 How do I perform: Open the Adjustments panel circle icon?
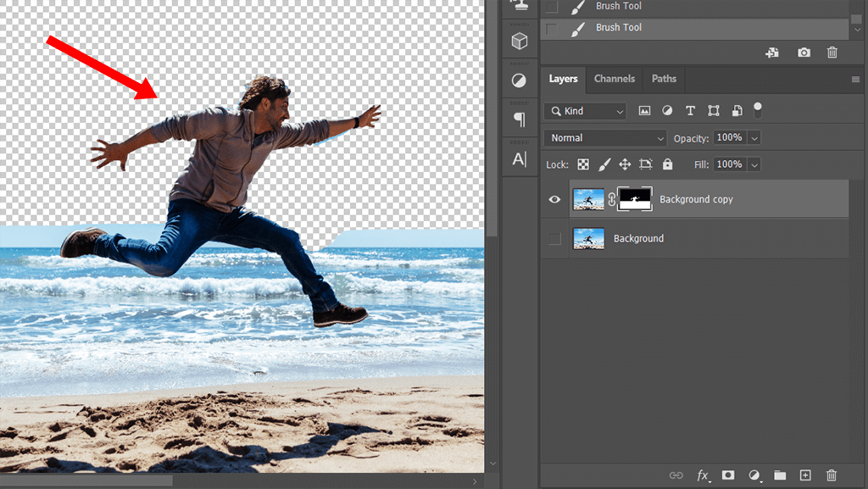click(520, 81)
